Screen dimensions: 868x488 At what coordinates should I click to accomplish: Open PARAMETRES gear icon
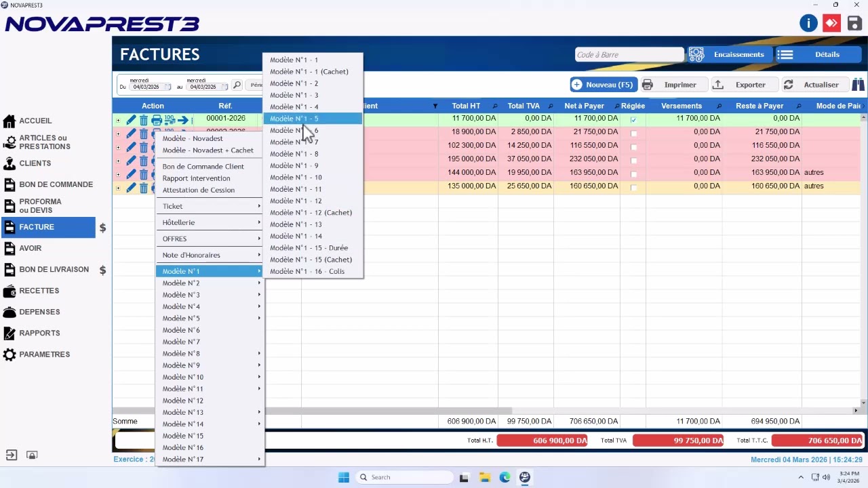(9, 354)
